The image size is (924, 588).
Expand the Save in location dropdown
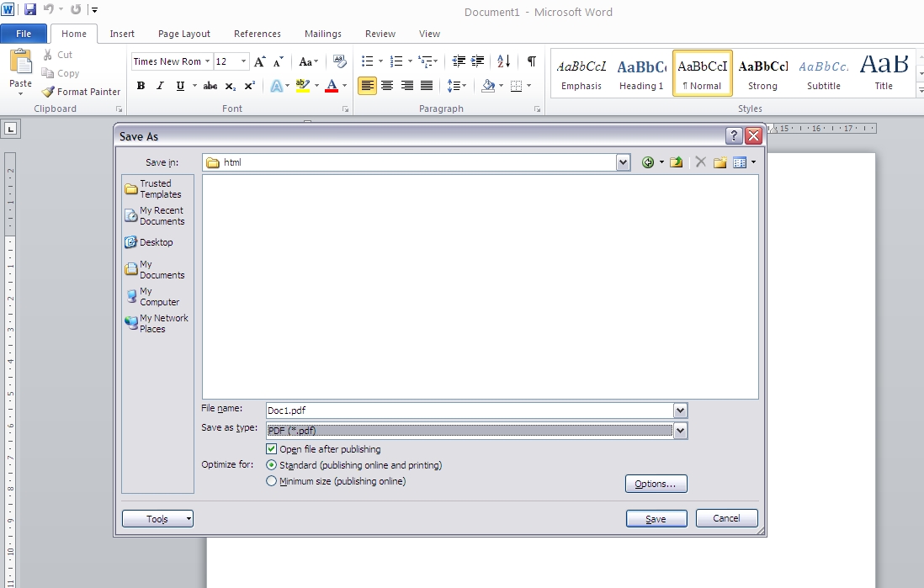click(x=623, y=162)
